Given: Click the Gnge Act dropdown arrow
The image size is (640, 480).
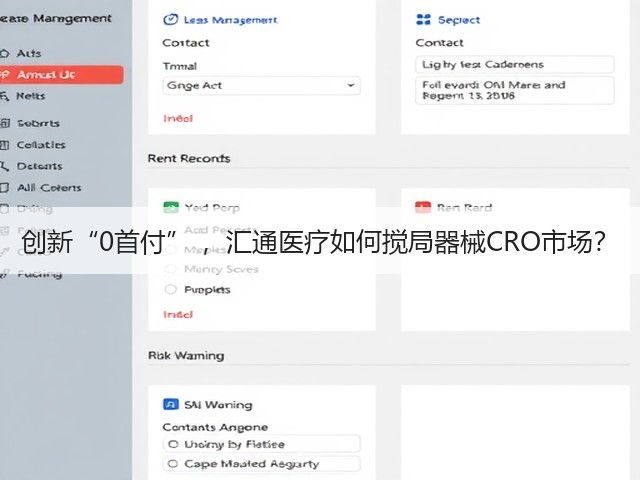Looking at the screenshot, I should point(351,85).
